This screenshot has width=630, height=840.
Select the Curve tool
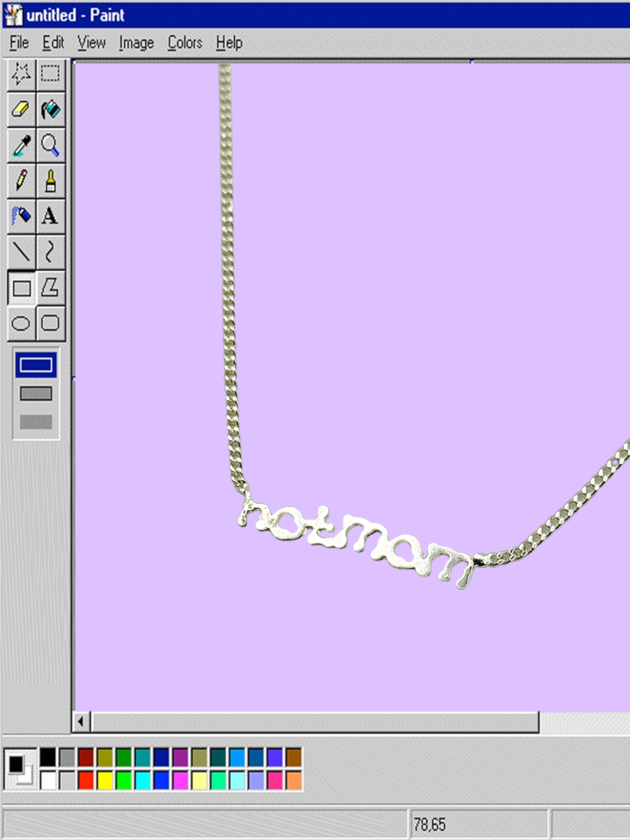(x=50, y=252)
